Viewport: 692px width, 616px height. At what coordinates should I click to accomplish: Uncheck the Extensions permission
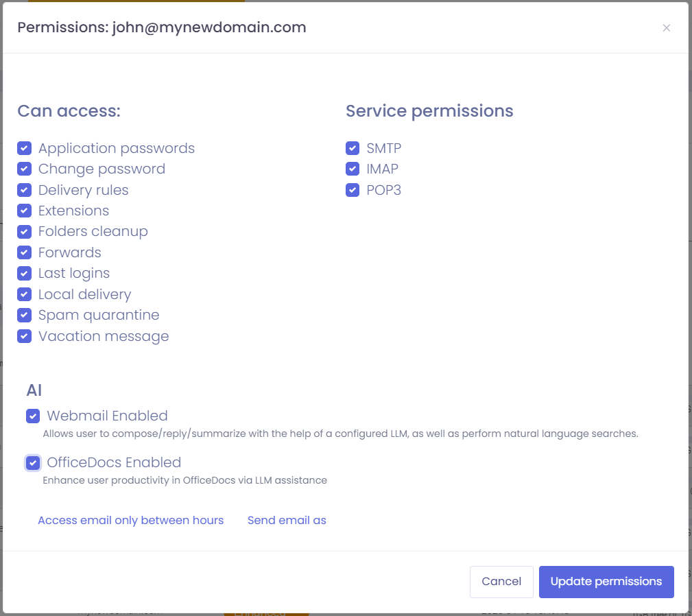[x=25, y=211]
